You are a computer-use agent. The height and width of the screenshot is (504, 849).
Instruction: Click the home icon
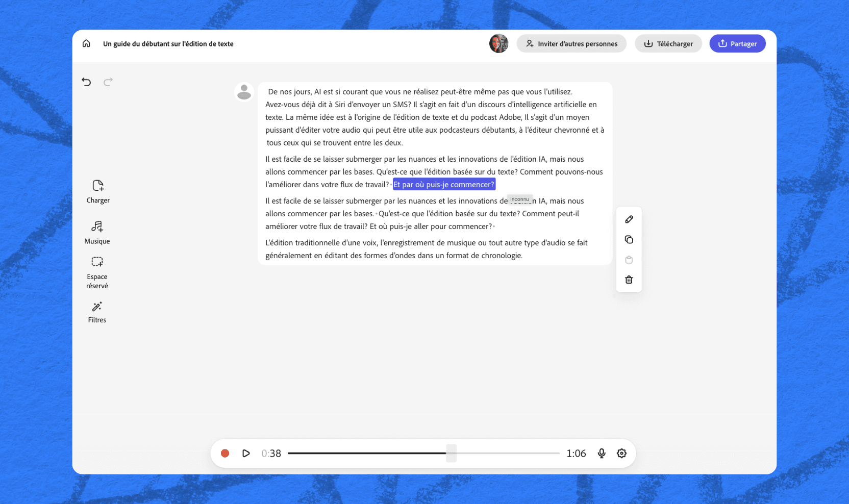pyautogui.click(x=86, y=44)
